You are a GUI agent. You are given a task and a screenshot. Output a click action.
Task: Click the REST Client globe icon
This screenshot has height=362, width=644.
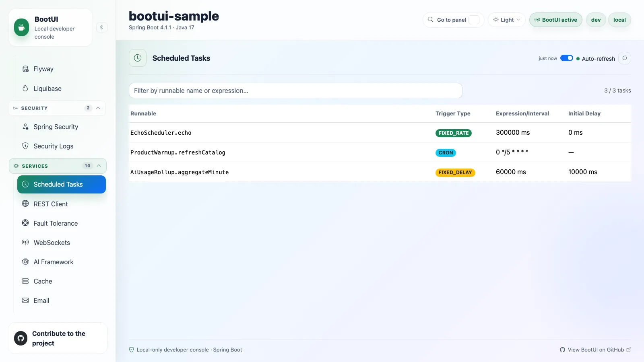click(x=25, y=204)
